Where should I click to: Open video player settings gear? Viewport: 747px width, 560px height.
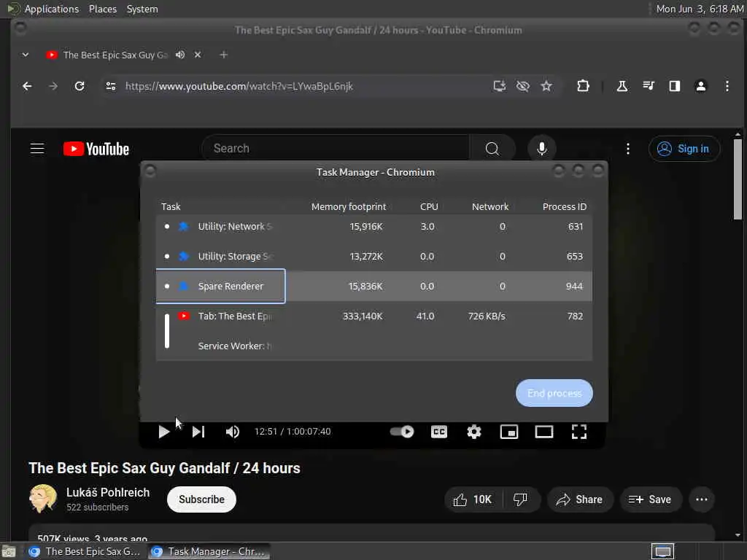[473, 432]
